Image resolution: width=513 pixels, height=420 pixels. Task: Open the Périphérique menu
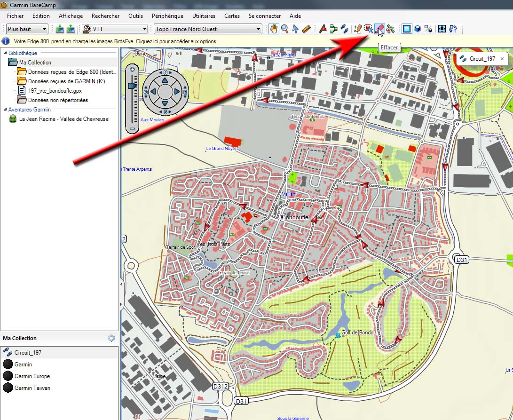tap(167, 16)
